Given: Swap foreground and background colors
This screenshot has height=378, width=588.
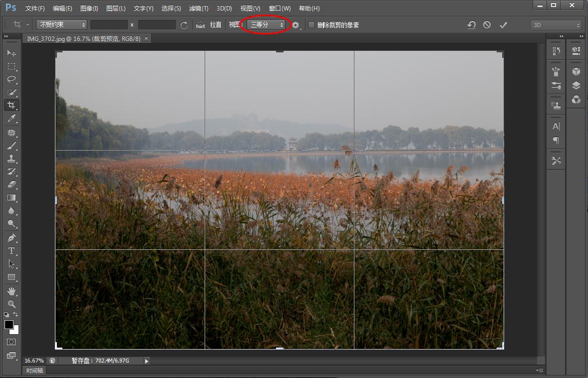Looking at the screenshot, I should tap(15, 315).
